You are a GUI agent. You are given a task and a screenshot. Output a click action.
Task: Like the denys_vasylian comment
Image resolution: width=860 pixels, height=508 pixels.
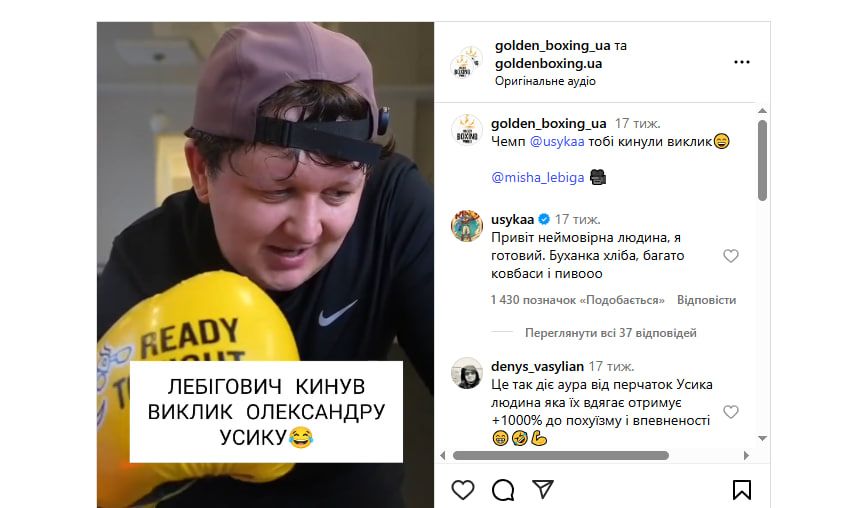[x=731, y=411]
